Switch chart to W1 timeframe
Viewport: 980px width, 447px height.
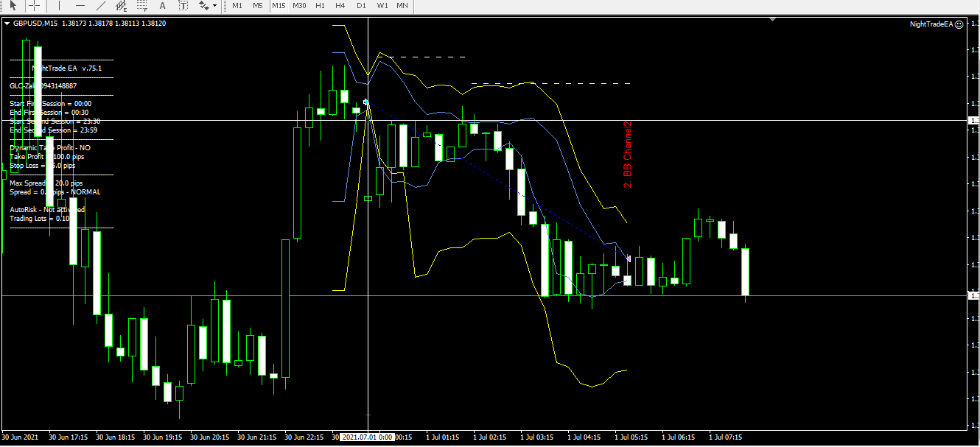[x=382, y=5]
